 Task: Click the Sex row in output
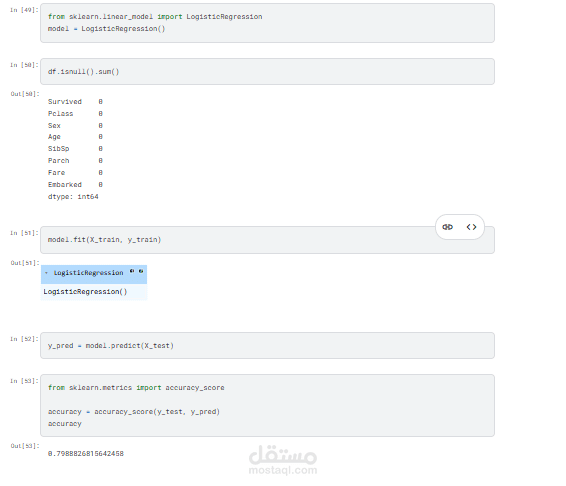75,126
